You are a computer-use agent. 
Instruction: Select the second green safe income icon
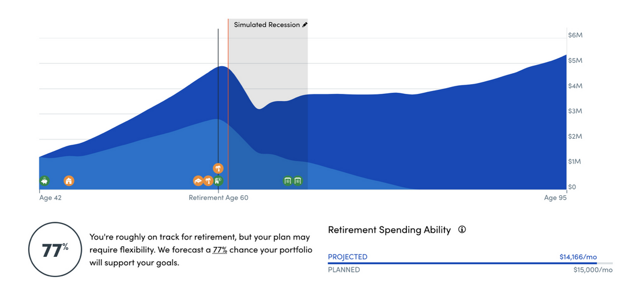(x=297, y=180)
